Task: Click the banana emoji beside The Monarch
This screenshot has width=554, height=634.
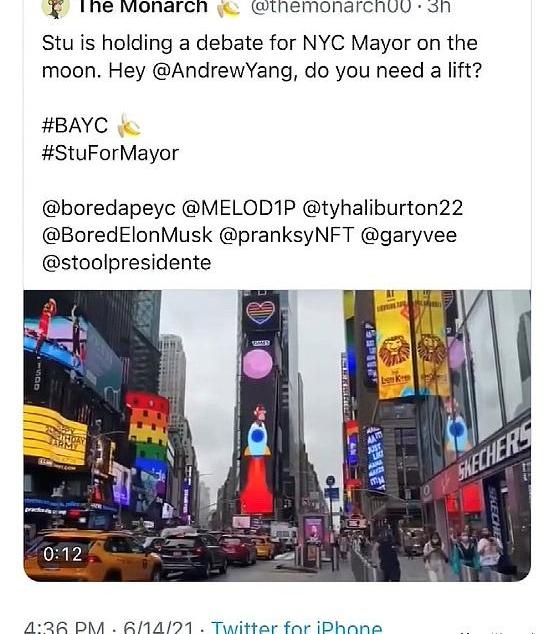Action: coord(228,8)
